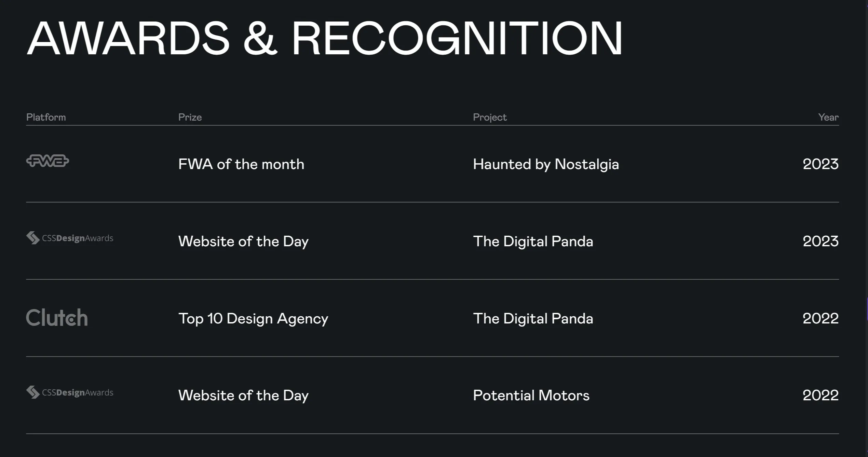Click the Year column header
The height and width of the screenshot is (457, 868).
(x=828, y=117)
